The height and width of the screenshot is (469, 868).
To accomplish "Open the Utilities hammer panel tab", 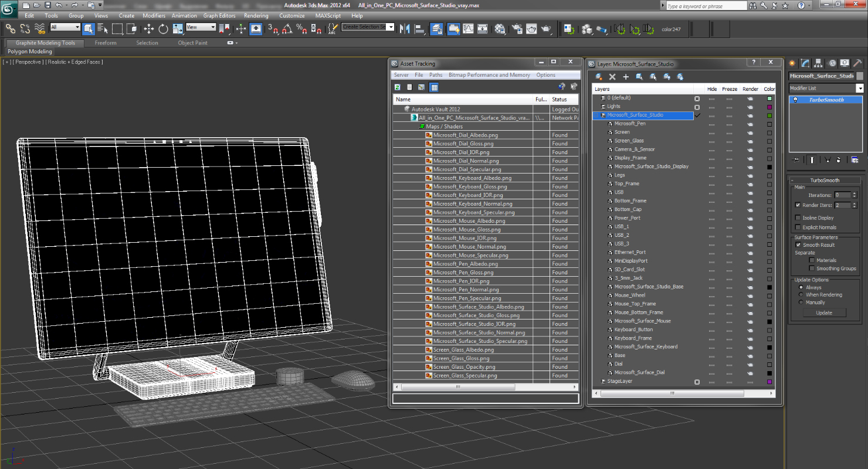I will [857, 63].
